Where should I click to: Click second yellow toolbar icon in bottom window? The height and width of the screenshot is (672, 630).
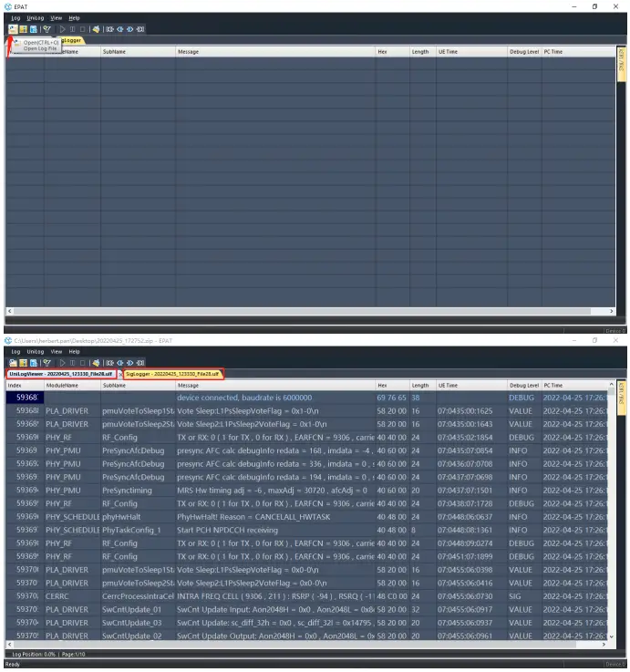[x=23, y=363]
